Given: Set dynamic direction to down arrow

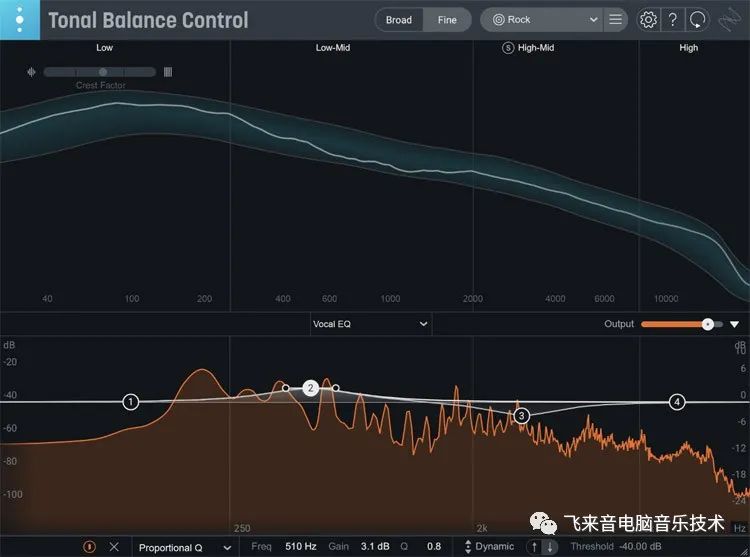Looking at the screenshot, I should click(x=550, y=547).
